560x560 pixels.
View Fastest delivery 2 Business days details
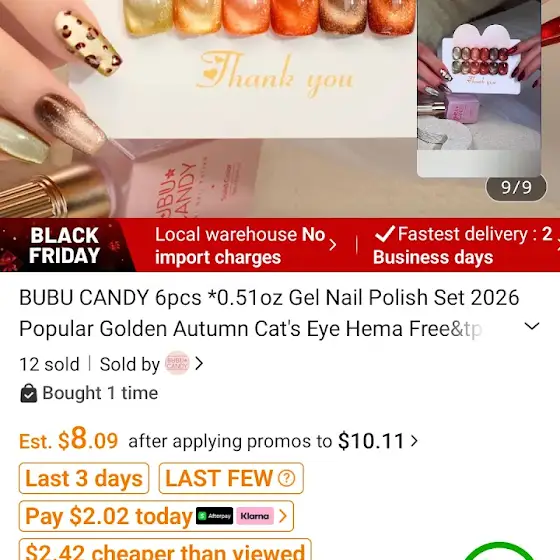tap(464, 246)
